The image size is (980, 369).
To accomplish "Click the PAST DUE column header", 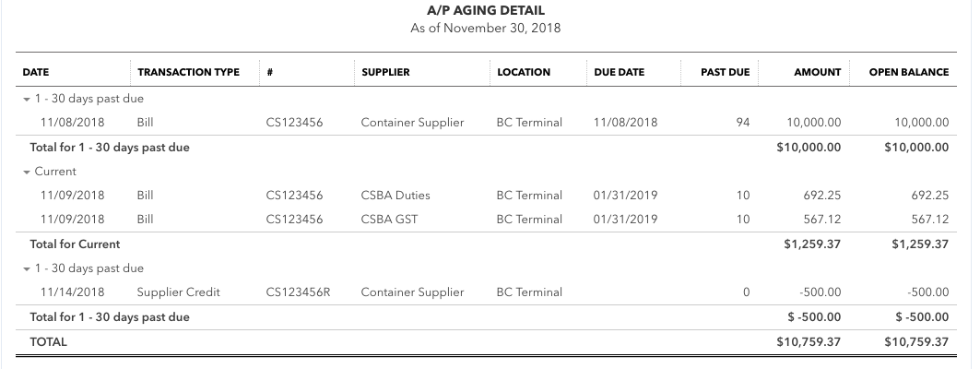I will [725, 72].
